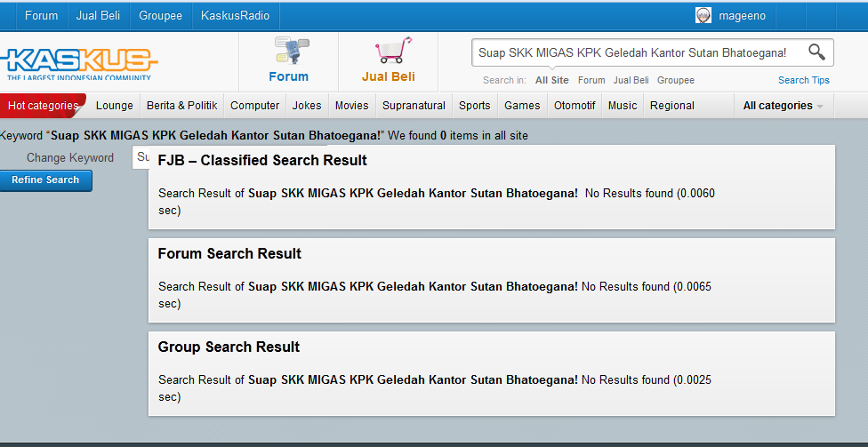Open the Supranatural category
Screen dimensions: 868x447
(x=414, y=106)
